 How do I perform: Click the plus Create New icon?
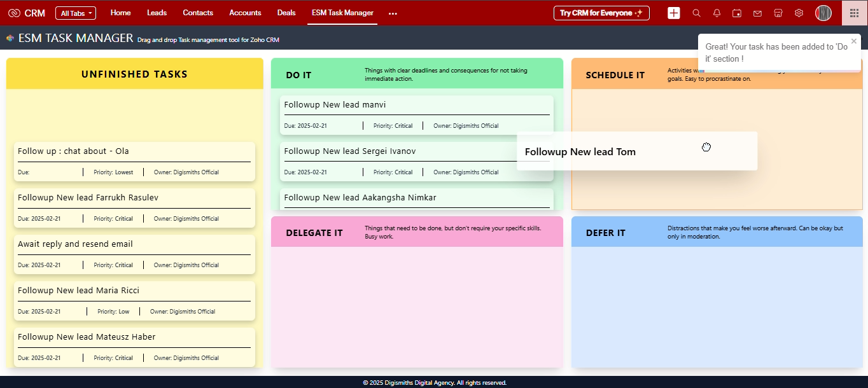tap(674, 13)
